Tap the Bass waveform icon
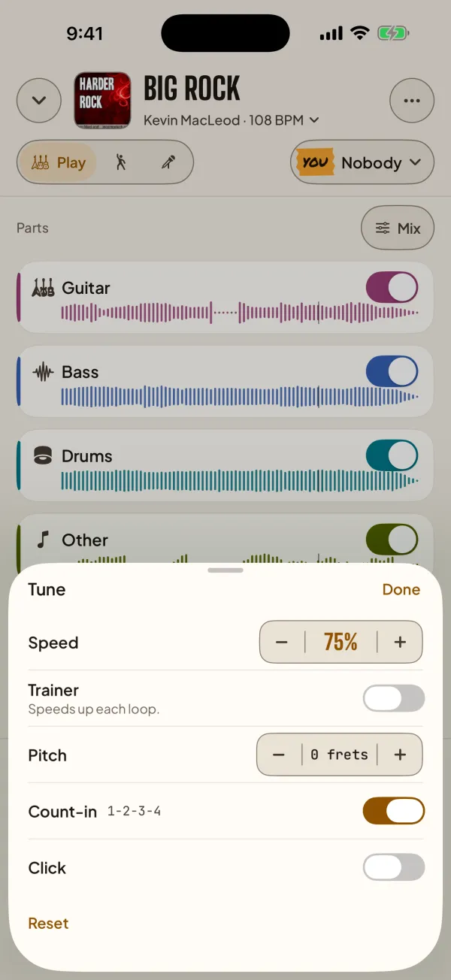The height and width of the screenshot is (980, 451). pos(44,372)
